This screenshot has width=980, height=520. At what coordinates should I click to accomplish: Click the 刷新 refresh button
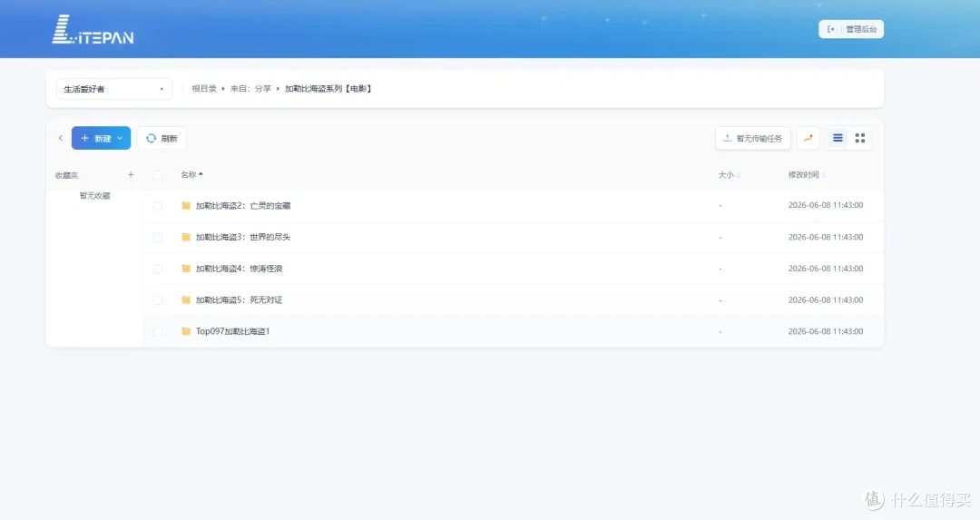162,138
